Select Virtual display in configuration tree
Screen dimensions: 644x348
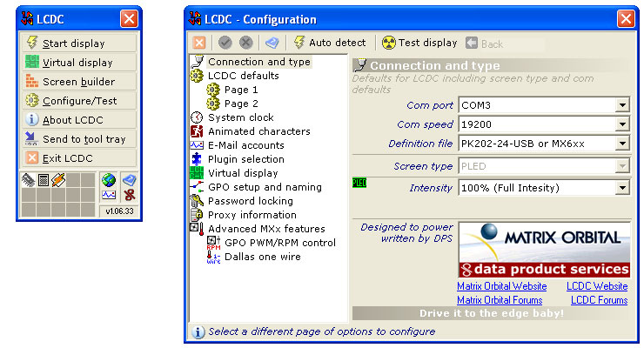(x=243, y=173)
